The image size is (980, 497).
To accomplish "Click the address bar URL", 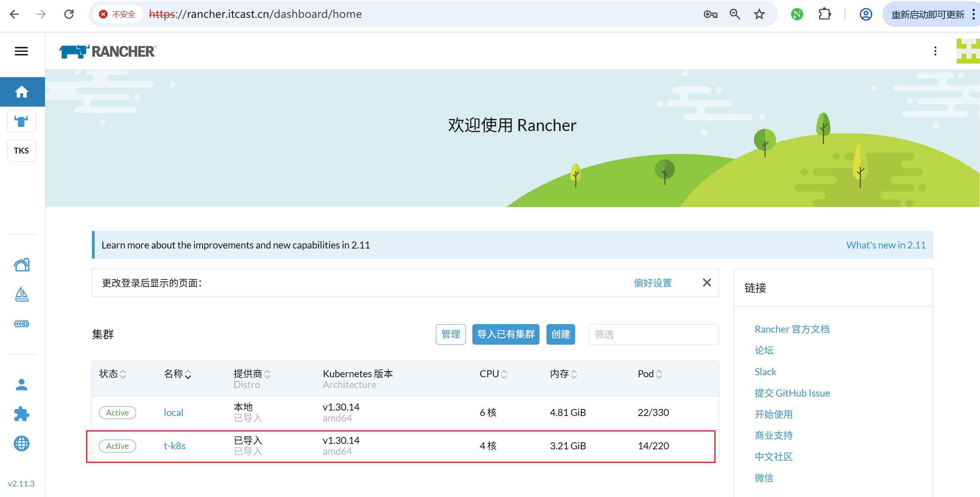I will (255, 14).
